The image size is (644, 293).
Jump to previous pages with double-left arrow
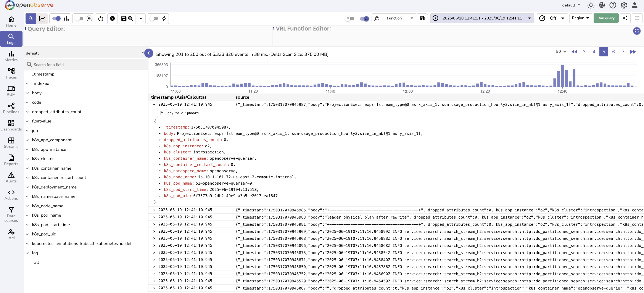pos(574,52)
